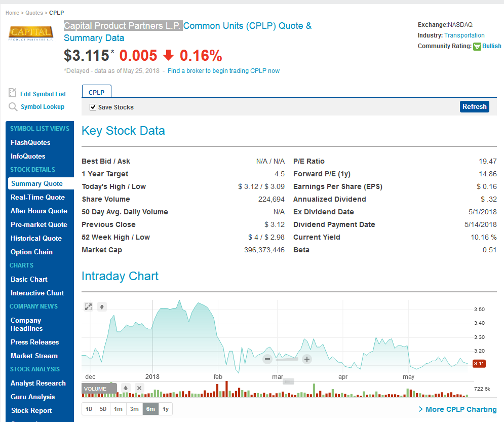Select the 1D chart range
Screen dimensions: 504x422
[89, 409]
